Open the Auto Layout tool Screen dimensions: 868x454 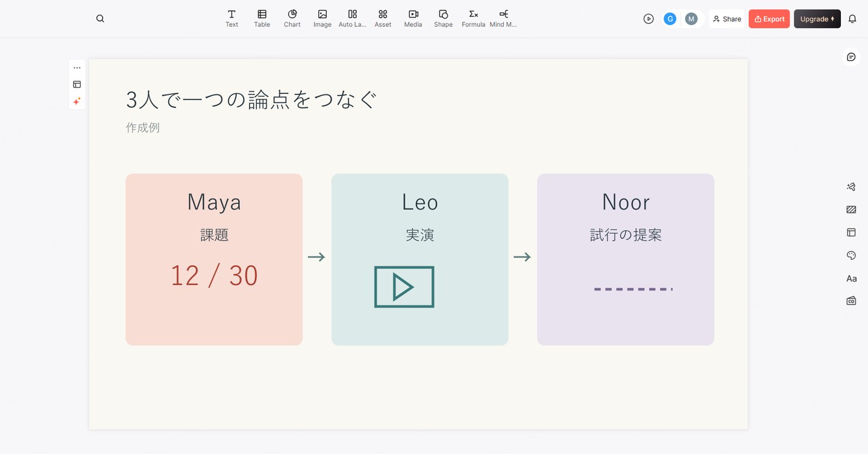pyautogui.click(x=353, y=19)
